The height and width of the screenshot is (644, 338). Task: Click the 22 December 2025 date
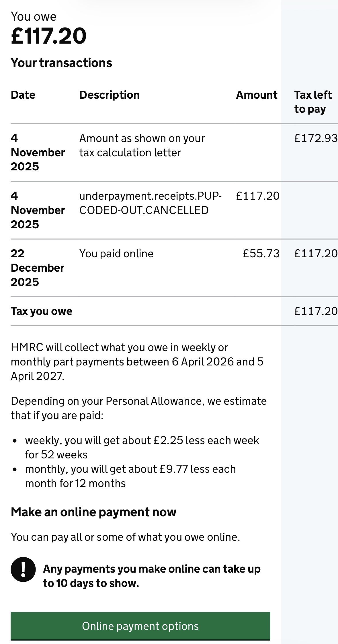[x=37, y=268]
